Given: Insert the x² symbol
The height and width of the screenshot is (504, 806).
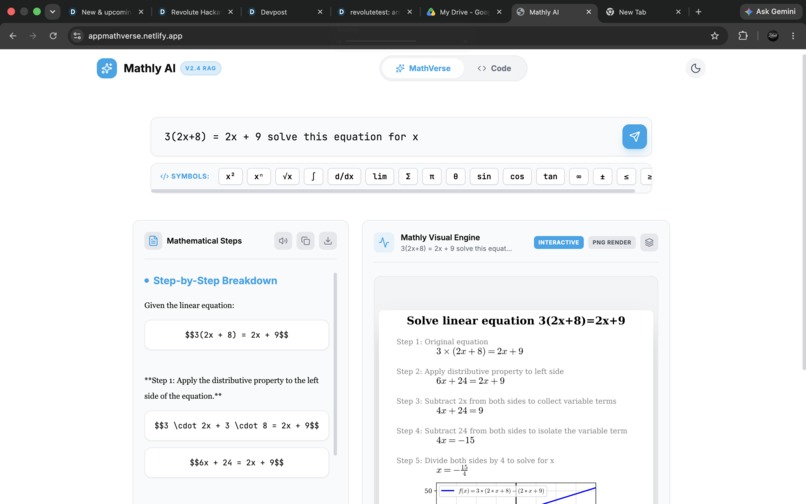Looking at the screenshot, I should coord(230,176).
